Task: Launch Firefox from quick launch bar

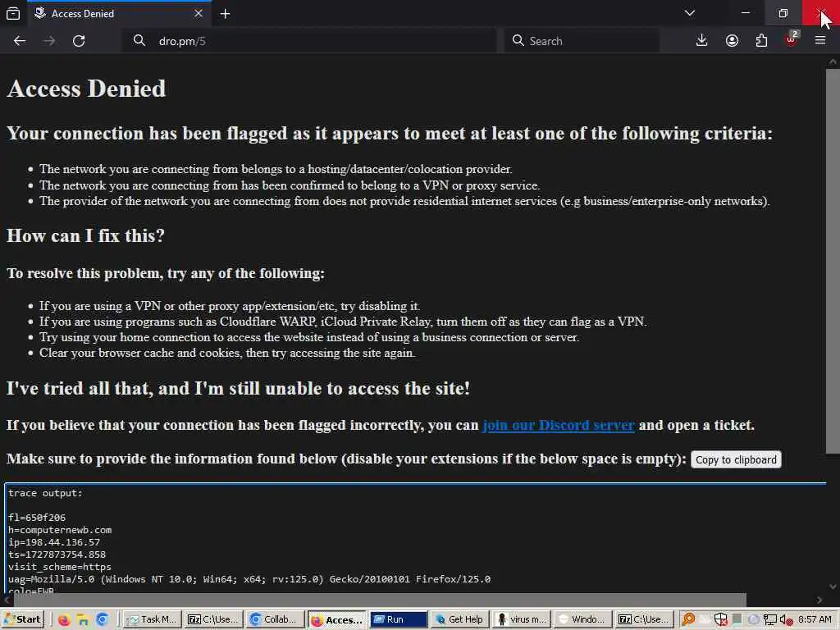Action: click(64, 620)
